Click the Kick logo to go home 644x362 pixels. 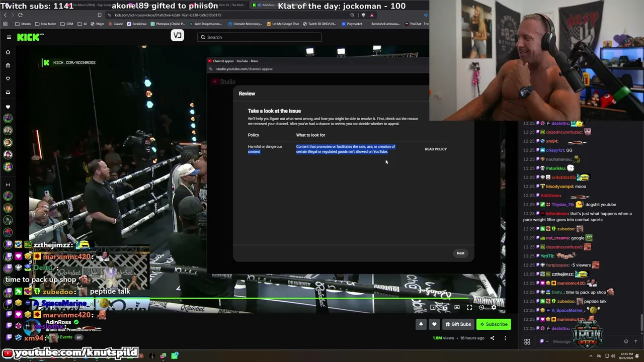tap(30, 37)
